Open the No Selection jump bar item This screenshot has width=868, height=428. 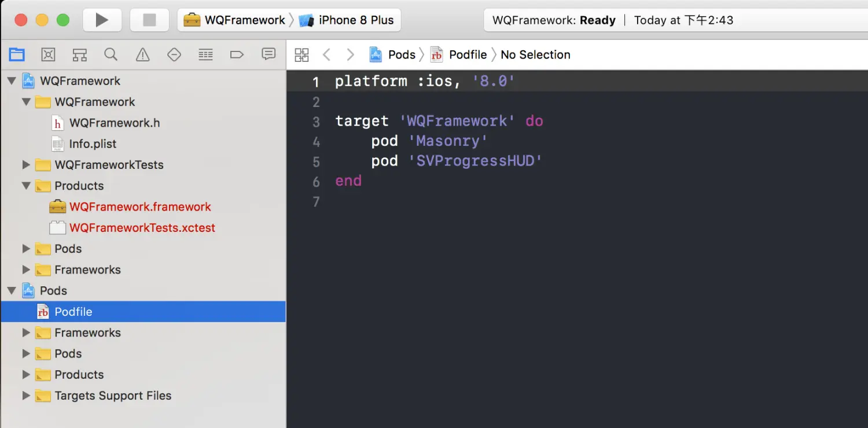(x=535, y=54)
